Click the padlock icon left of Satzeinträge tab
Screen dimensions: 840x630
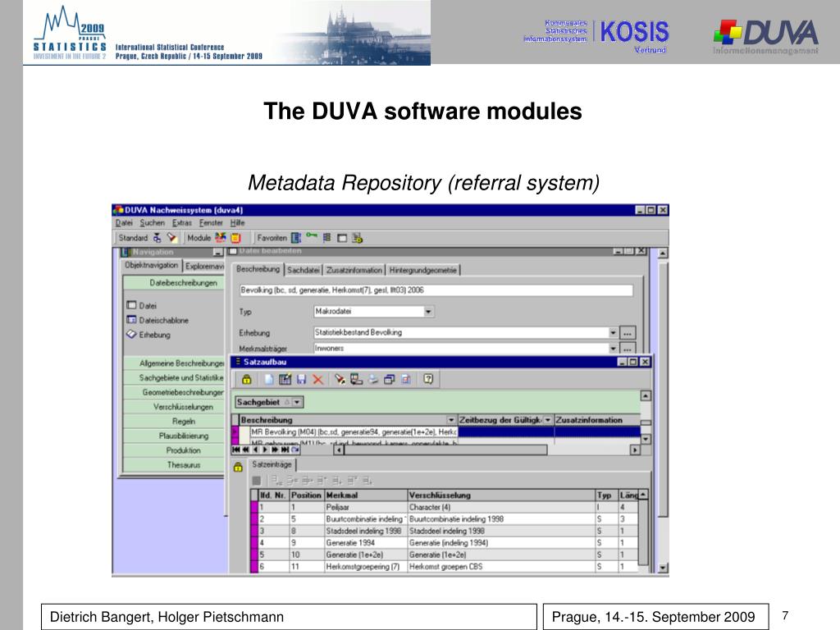coord(238,467)
